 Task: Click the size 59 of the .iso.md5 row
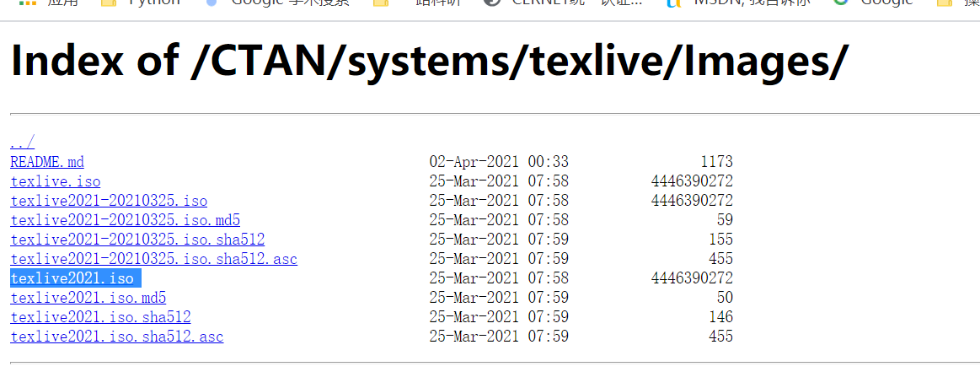(725, 220)
